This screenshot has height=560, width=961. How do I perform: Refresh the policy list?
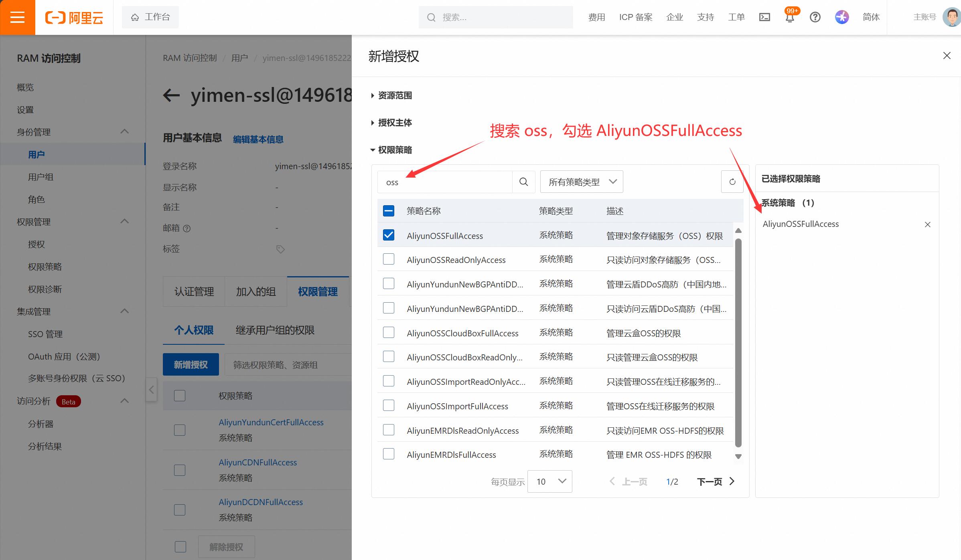(732, 182)
